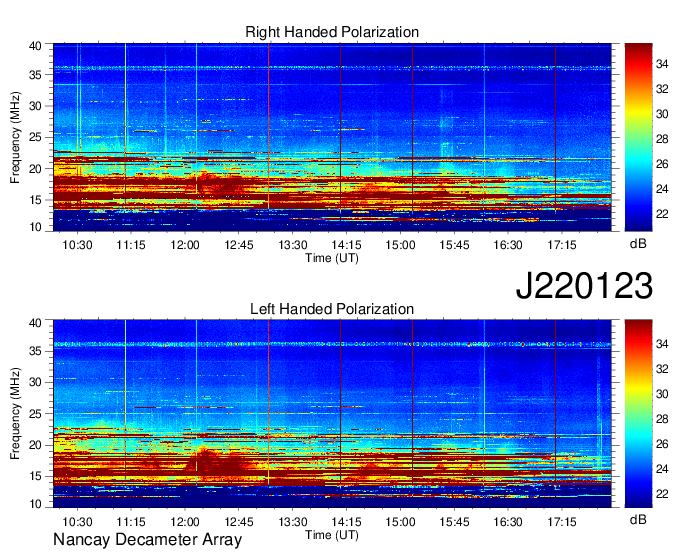Image resolution: width=680 pixels, height=552 pixels.
Task: Click the 'Right Handed Polarization' plot title
Action: coord(332,32)
